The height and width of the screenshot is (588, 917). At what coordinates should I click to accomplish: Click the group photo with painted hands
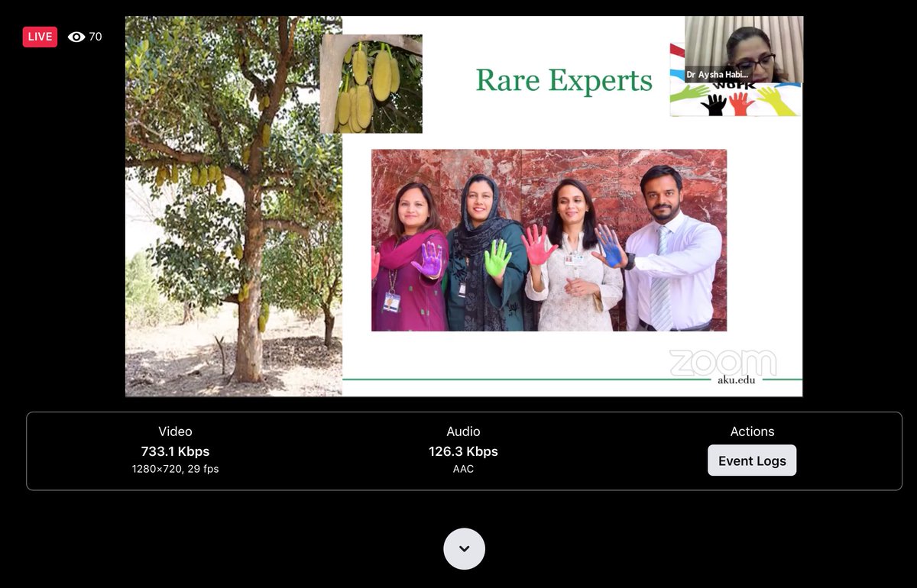coord(549,240)
